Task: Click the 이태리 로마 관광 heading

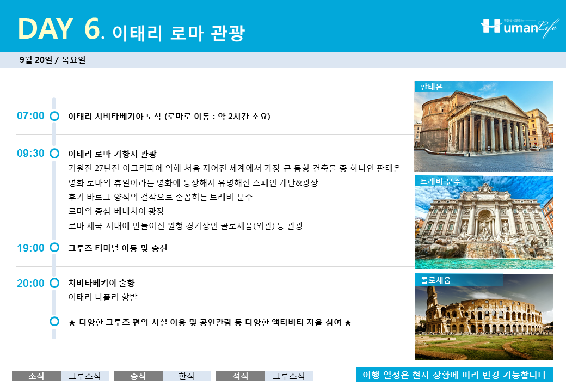Action: pos(179,33)
